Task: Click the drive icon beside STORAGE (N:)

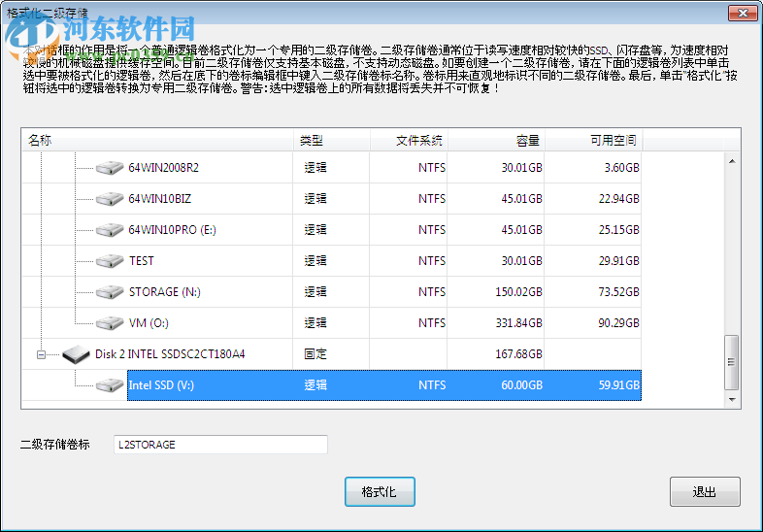Action: pyautogui.click(x=110, y=292)
